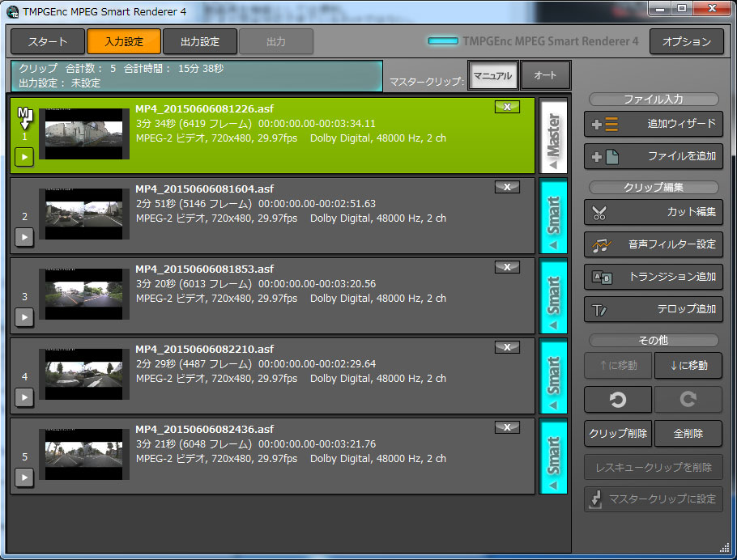This screenshot has height=560, width=737.
Task: Click file name MP4_20150606082436.asf
Action: (x=204, y=430)
